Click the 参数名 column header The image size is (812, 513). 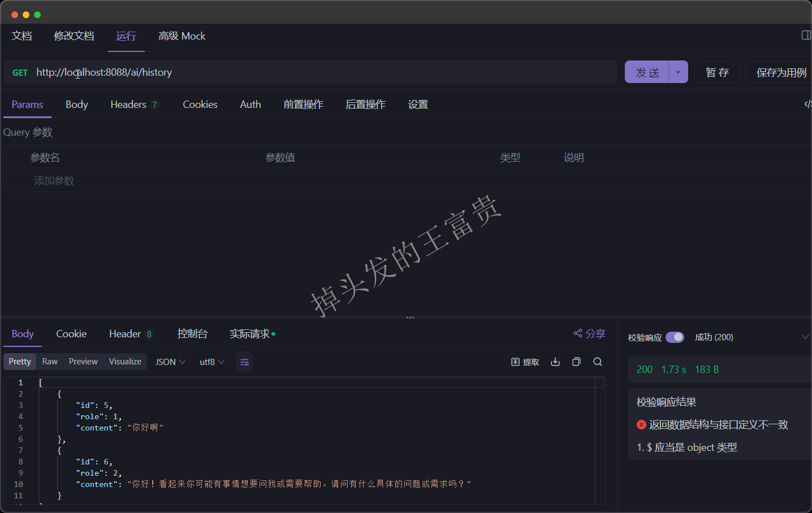click(45, 158)
